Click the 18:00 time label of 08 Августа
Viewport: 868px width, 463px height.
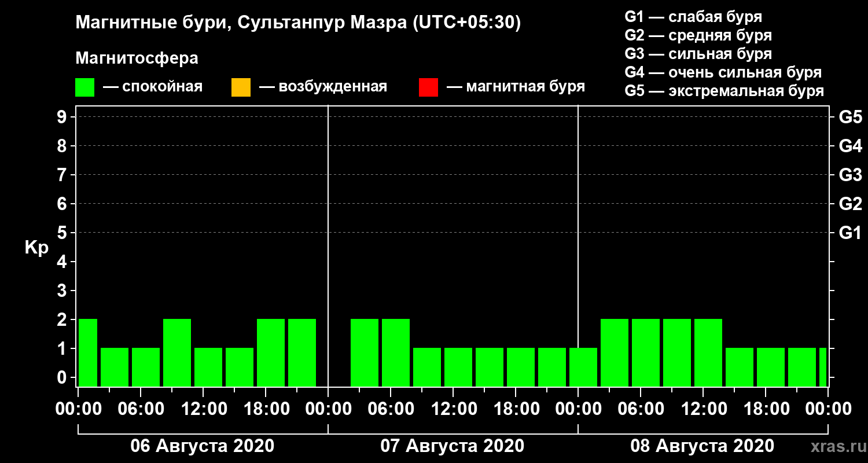tap(766, 409)
